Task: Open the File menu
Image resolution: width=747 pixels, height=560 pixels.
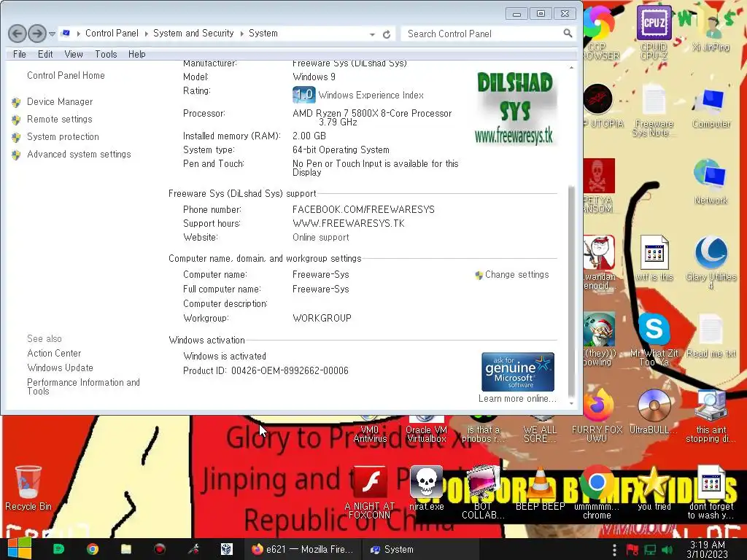Action: point(20,54)
